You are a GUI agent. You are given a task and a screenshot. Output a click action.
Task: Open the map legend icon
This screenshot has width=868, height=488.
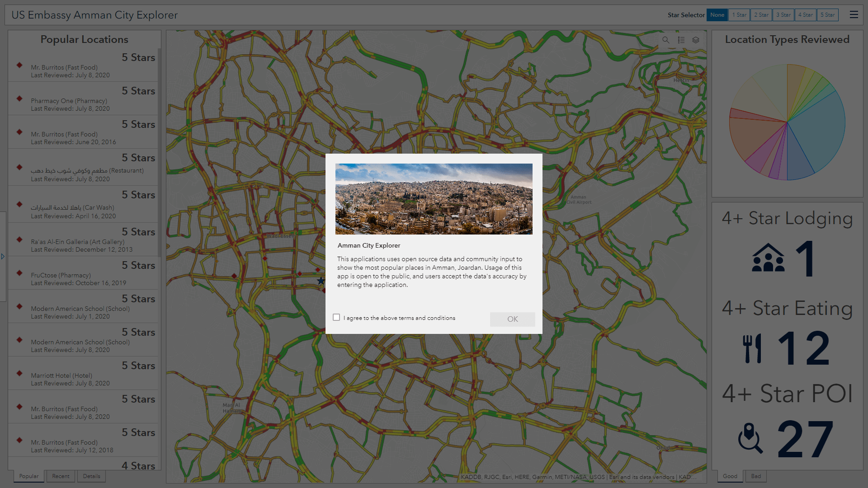681,40
